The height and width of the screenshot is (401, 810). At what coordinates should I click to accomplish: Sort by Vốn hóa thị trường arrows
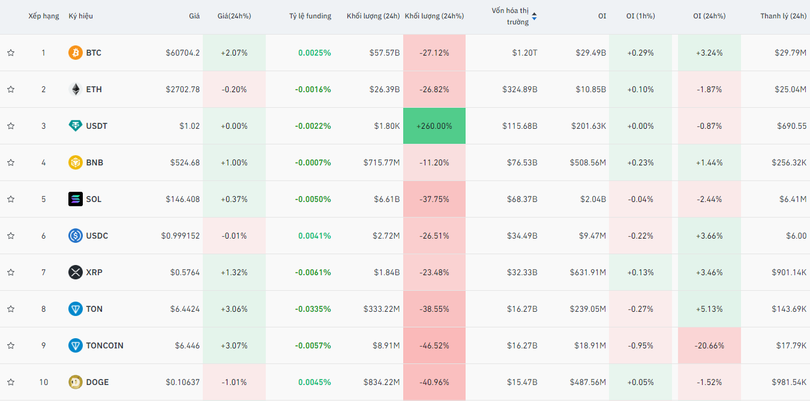click(534, 16)
